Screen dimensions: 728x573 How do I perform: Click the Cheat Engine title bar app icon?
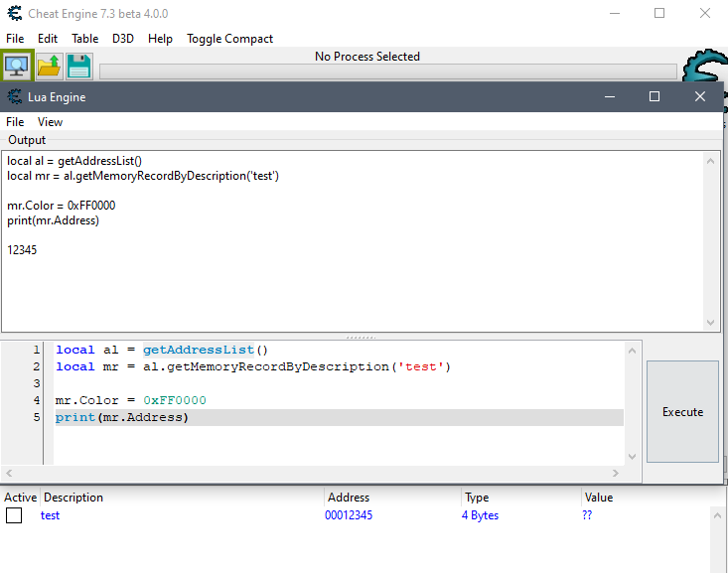pos(14,13)
